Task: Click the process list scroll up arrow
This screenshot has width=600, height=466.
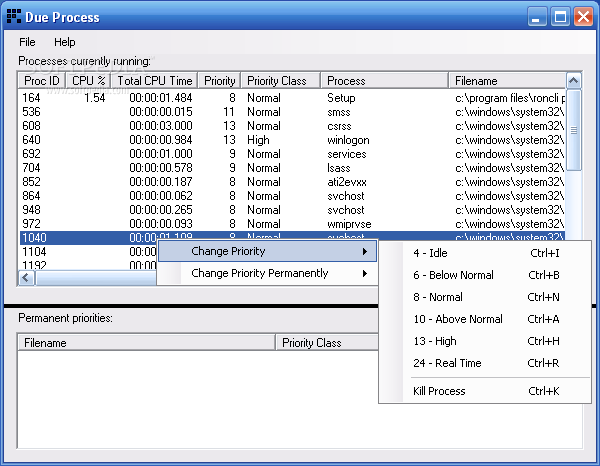Action: coord(574,81)
